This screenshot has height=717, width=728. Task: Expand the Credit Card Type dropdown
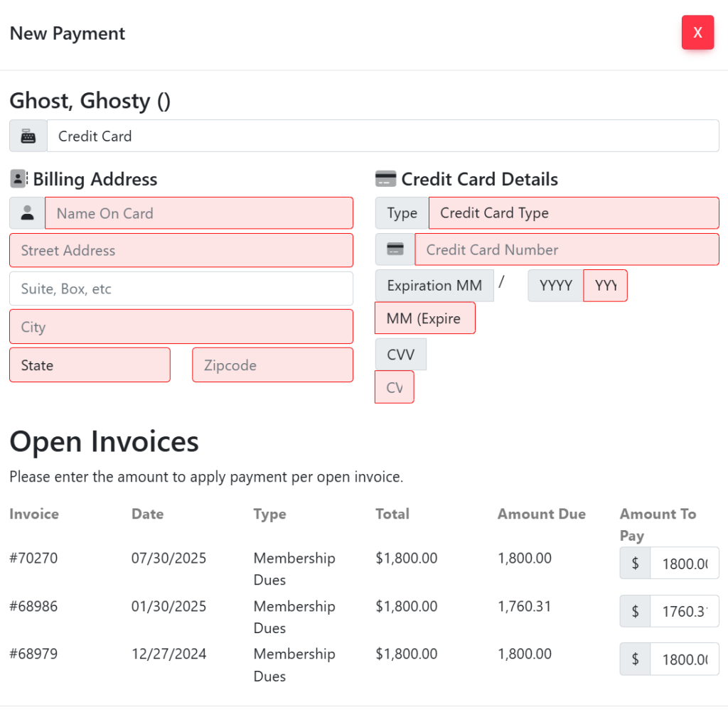[x=573, y=213]
